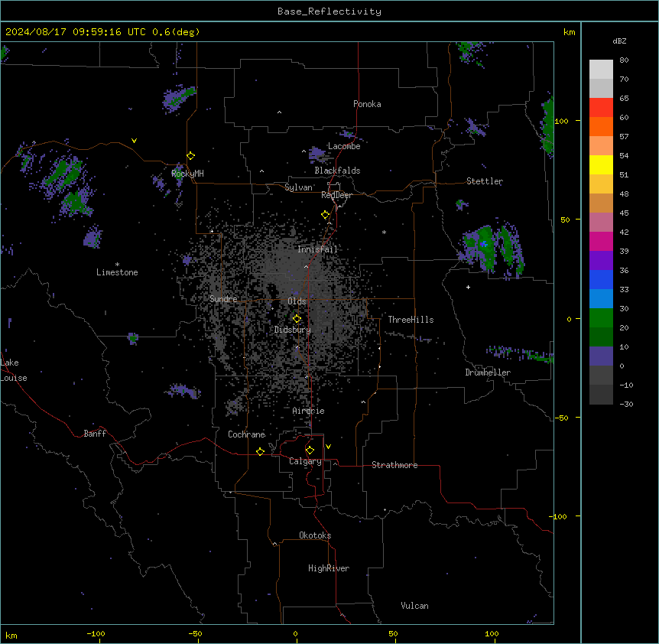
Task: Click the yellow diamond marker south of Cochrane
Action: pyautogui.click(x=260, y=451)
